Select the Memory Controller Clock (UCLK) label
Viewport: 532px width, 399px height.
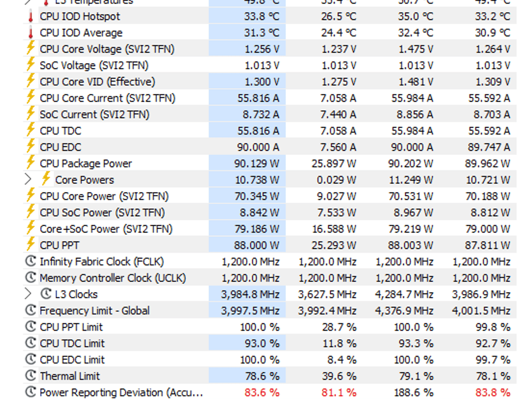click(113, 278)
